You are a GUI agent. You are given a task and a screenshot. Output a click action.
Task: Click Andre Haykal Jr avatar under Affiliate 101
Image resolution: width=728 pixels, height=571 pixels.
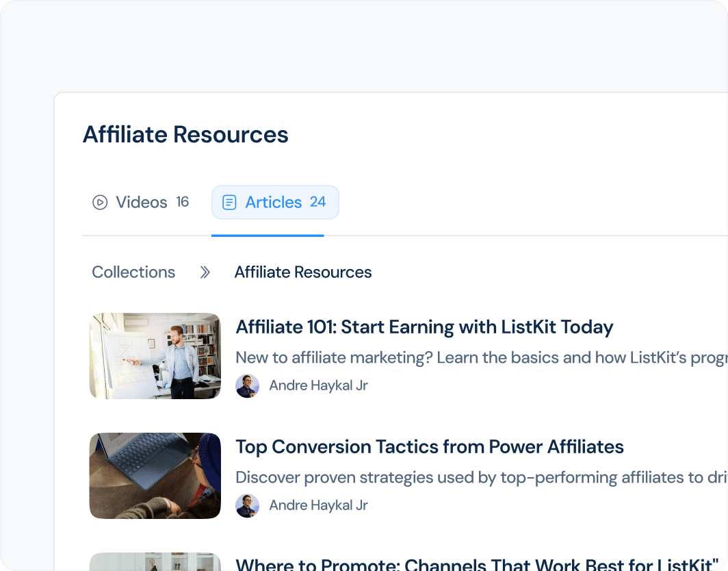[248, 385]
